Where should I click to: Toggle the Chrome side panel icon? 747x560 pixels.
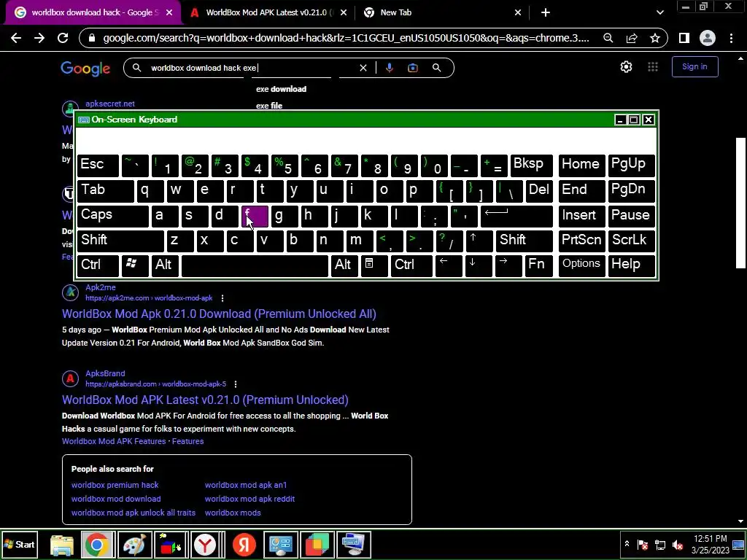(684, 38)
